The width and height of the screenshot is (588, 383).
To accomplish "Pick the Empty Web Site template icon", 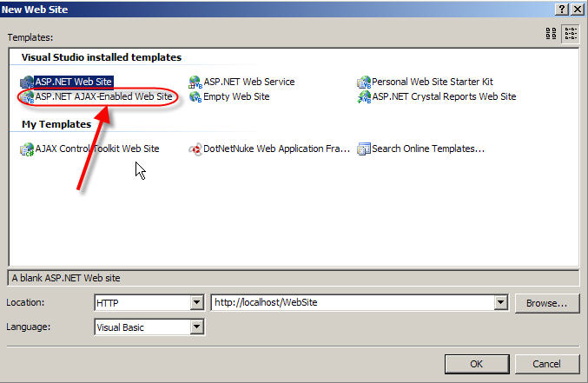I will pyautogui.click(x=195, y=96).
